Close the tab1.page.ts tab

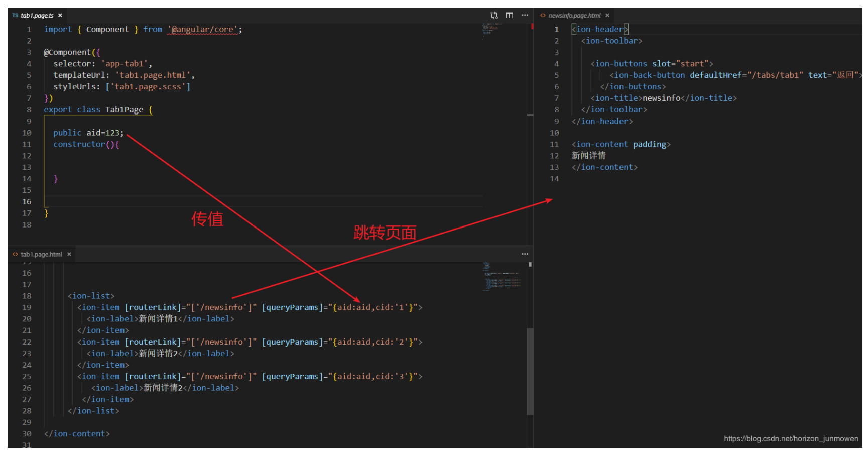[60, 16]
